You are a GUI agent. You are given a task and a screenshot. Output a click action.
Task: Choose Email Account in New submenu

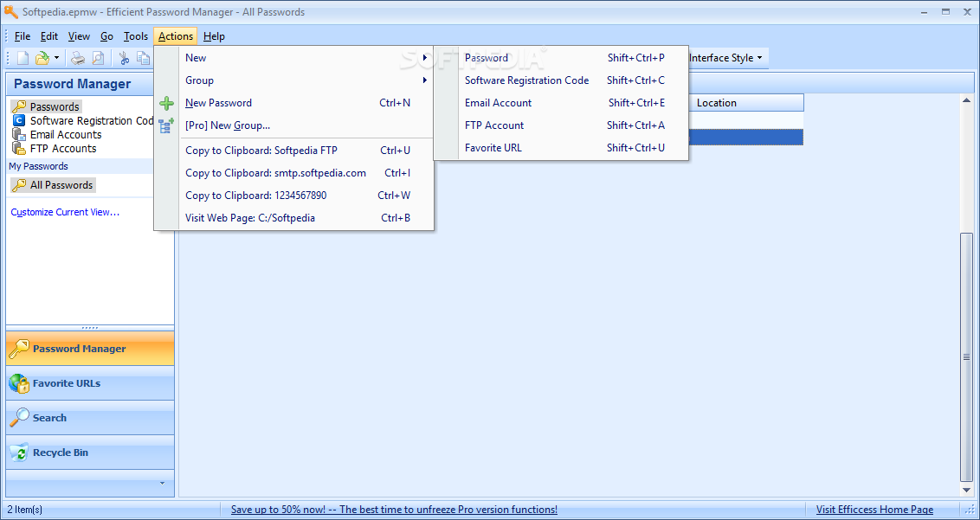[561, 102]
